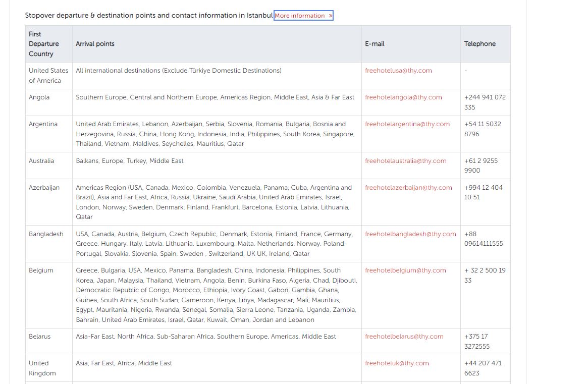
Task: Open the freehotelbelgium@thy.com email link
Action: click(x=405, y=270)
